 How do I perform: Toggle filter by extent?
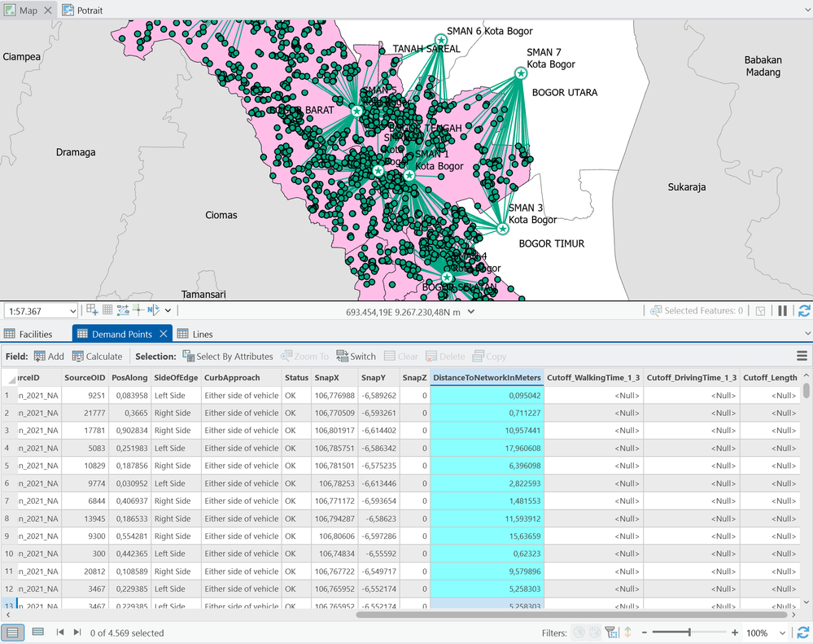coord(611,633)
